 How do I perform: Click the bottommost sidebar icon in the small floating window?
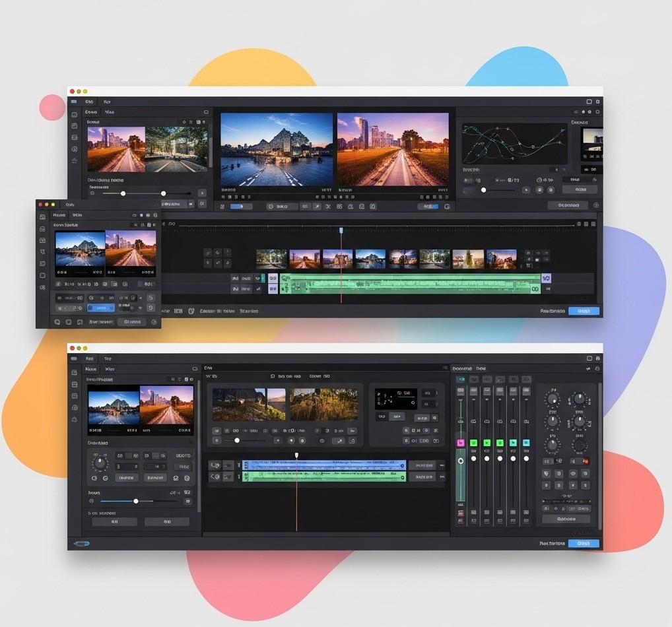pos(42,287)
